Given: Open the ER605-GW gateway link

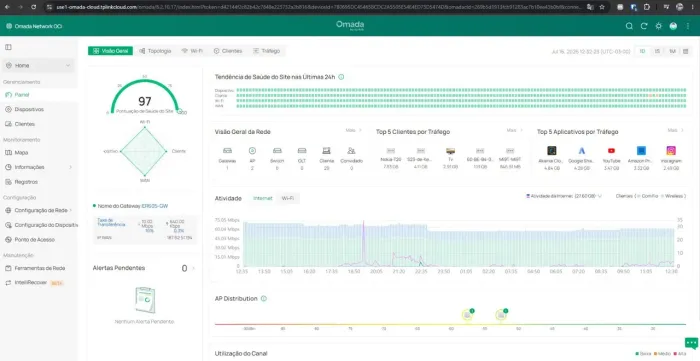Looking at the screenshot, I should point(155,206).
